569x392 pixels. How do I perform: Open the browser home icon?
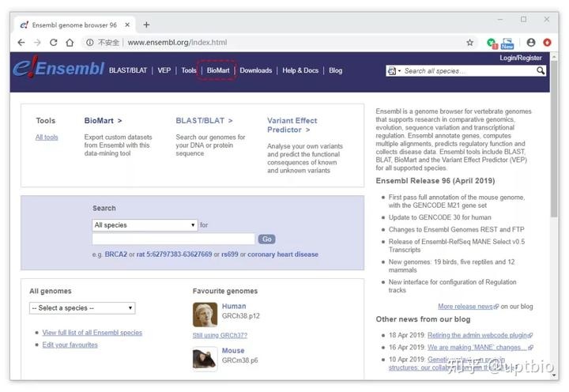[70, 43]
